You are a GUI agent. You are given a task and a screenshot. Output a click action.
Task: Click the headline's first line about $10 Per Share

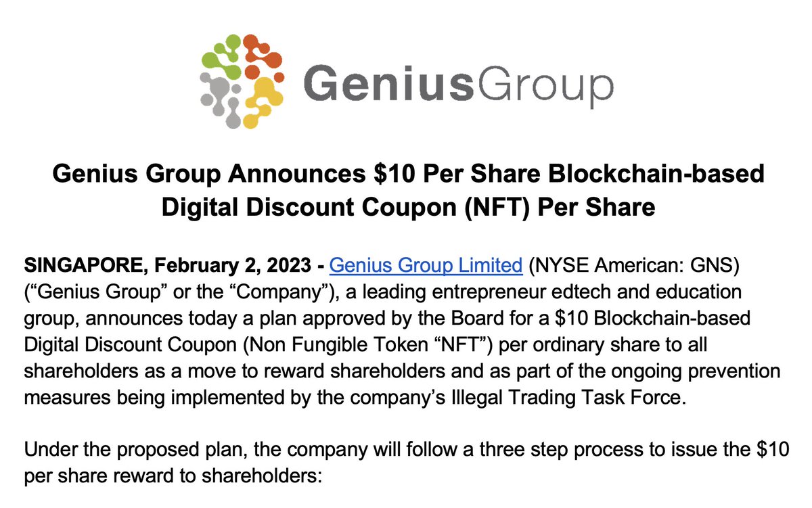407,175
